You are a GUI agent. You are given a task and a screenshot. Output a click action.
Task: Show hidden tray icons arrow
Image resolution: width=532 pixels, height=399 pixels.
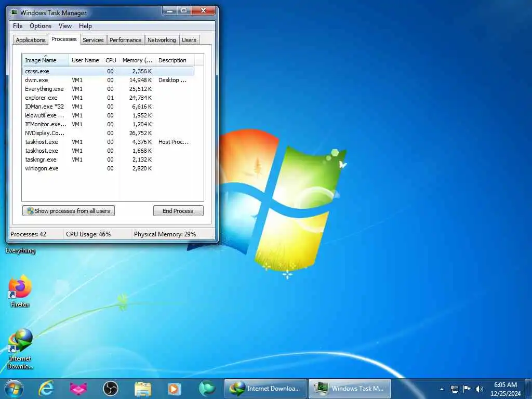tap(442, 389)
